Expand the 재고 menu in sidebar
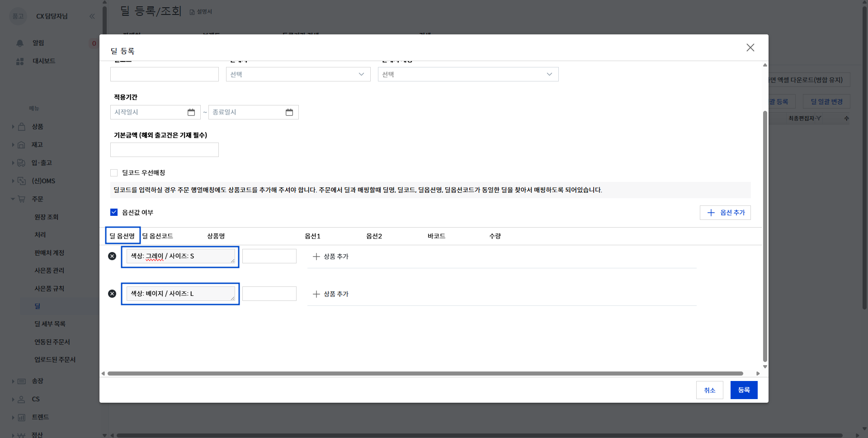The height and width of the screenshot is (438, 868). coord(37,145)
